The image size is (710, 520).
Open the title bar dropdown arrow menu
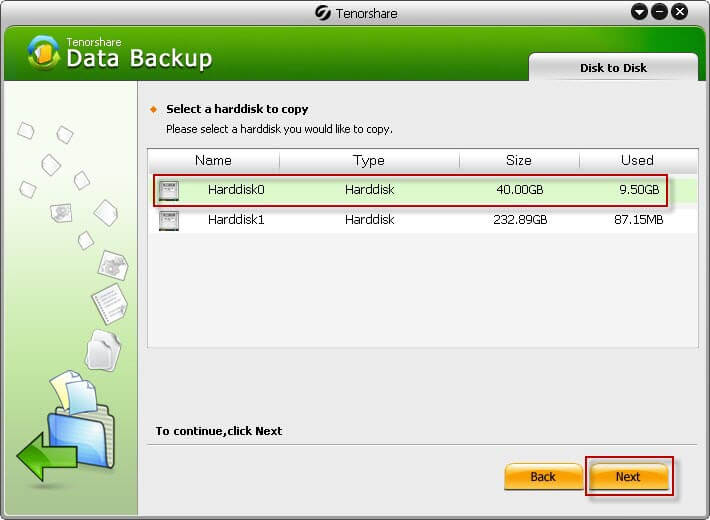(x=638, y=12)
